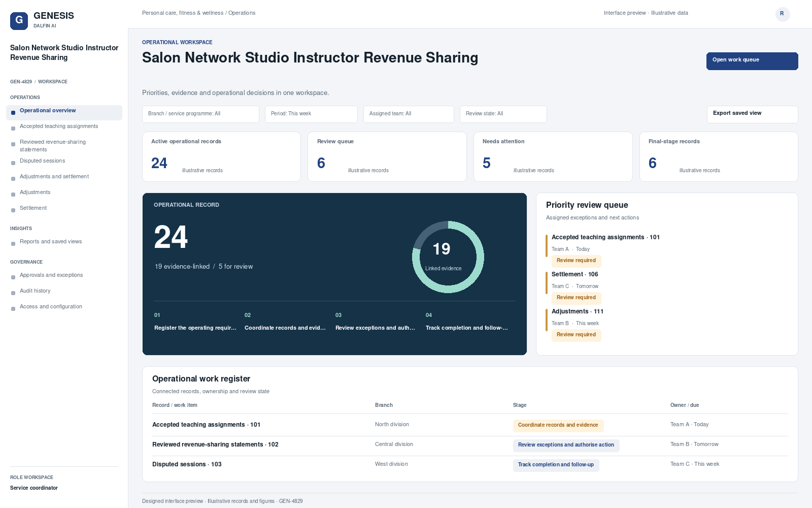Click the Final-stage records card
The image size is (812, 508).
pyautogui.click(x=719, y=156)
